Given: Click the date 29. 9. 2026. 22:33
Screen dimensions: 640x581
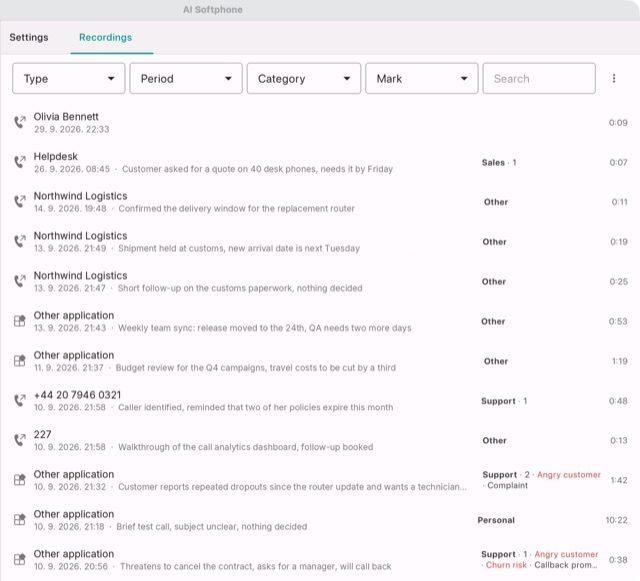Looking at the screenshot, I should coord(71,129).
